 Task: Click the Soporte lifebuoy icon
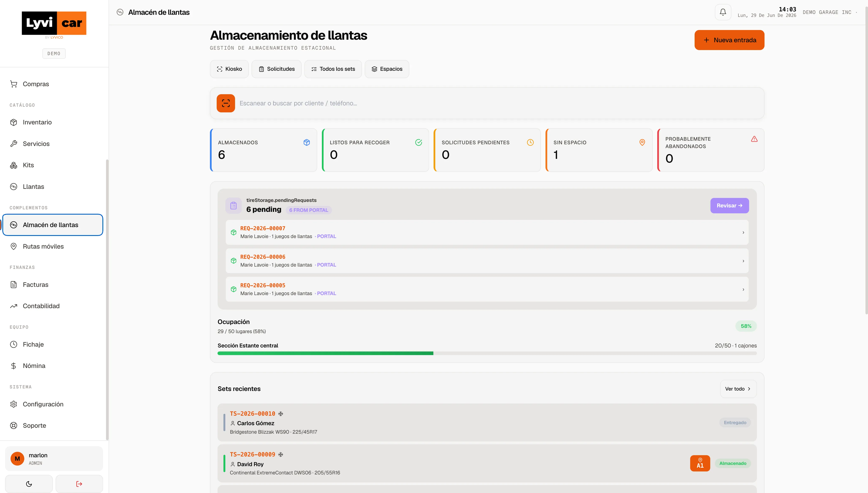click(14, 426)
